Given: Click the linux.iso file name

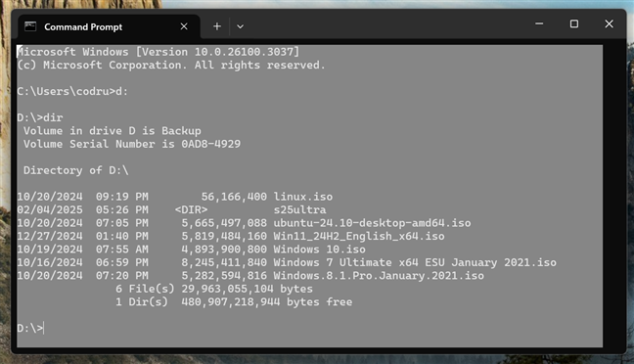Looking at the screenshot, I should pos(303,197).
